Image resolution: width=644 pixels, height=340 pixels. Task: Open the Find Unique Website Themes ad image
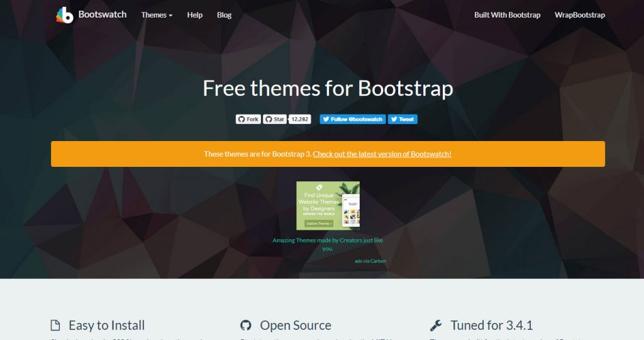pos(328,205)
